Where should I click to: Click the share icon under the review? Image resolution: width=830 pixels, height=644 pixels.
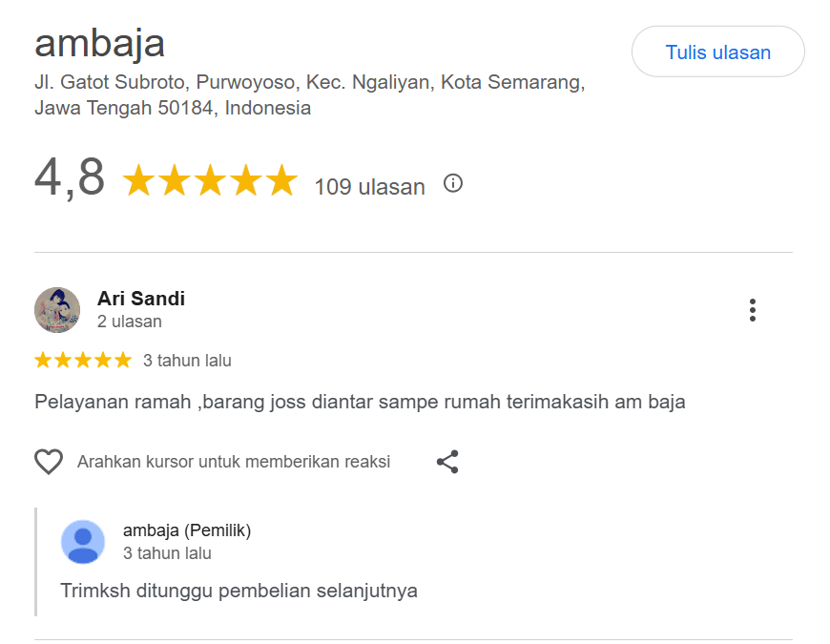click(x=447, y=462)
